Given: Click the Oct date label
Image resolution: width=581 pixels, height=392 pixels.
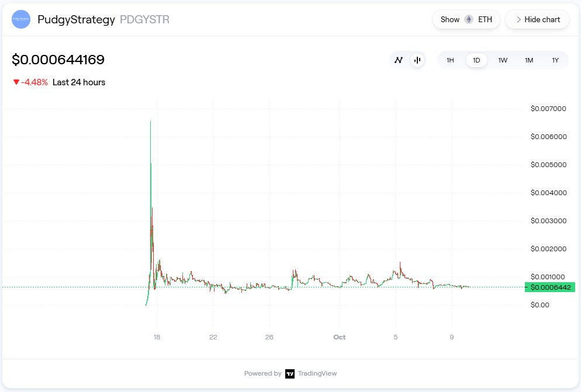Looking at the screenshot, I should 340,337.
